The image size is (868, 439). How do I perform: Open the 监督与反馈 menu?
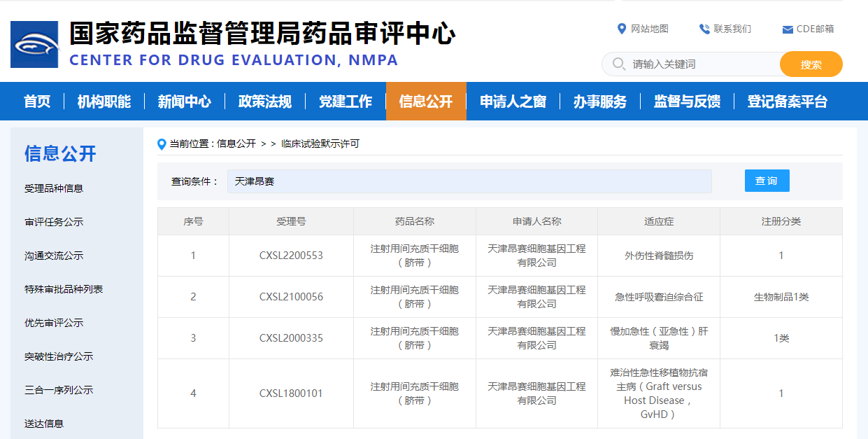pyautogui.click(x=687, y=102)
